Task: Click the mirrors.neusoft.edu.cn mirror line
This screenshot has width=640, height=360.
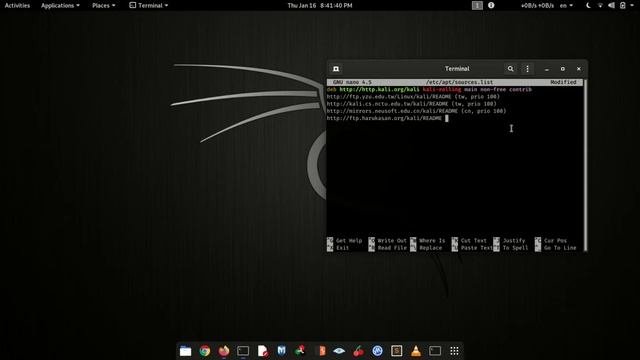Action: (416, 111)
